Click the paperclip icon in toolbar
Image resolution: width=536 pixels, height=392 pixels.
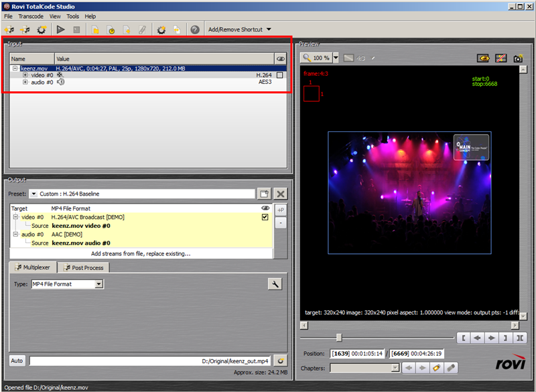point(142,29)
